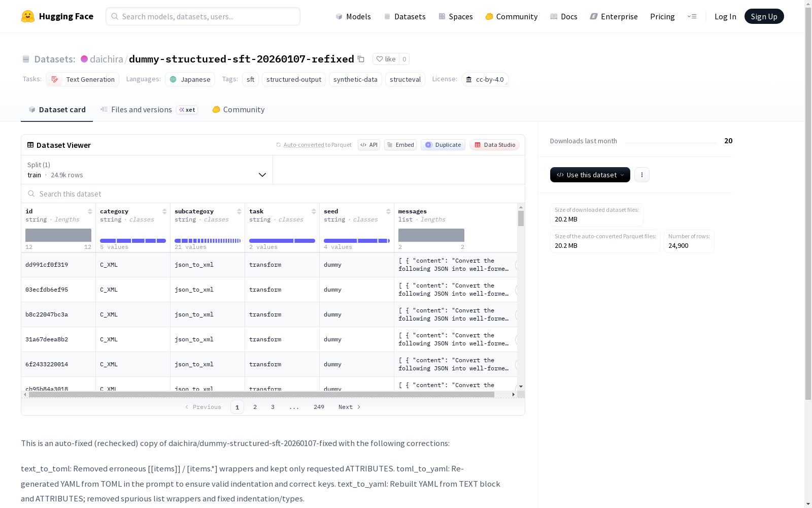Sort the subcategory column
This screenshot has height=508, width=812.
(239, 211)
